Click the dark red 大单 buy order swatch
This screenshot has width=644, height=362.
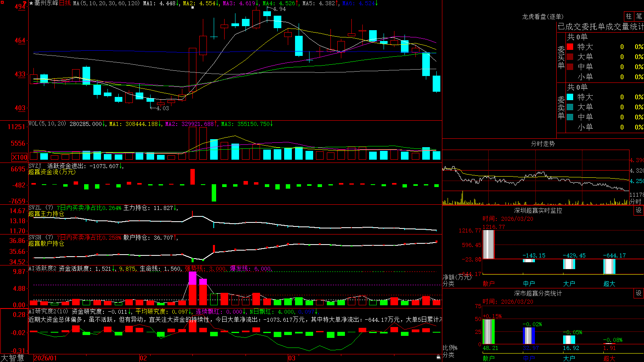click(x=570, y=57)
